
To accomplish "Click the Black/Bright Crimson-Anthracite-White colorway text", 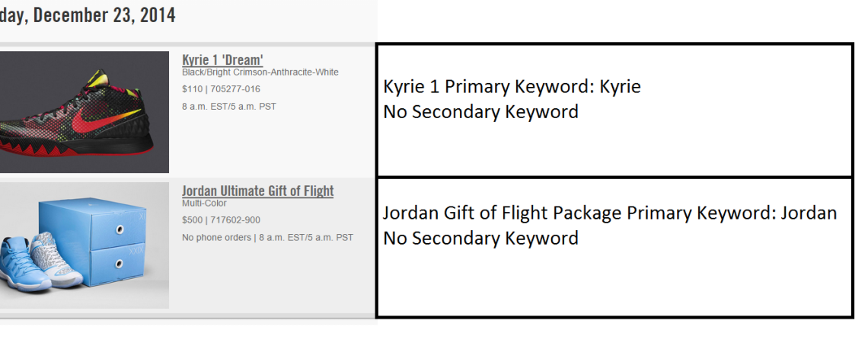I will click(260, 72).
